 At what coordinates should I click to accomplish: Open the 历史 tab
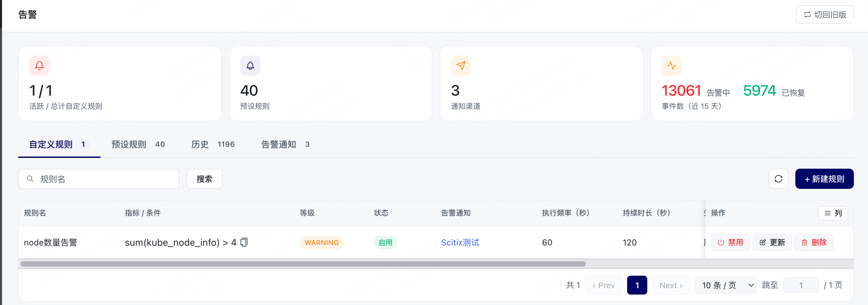213,144
